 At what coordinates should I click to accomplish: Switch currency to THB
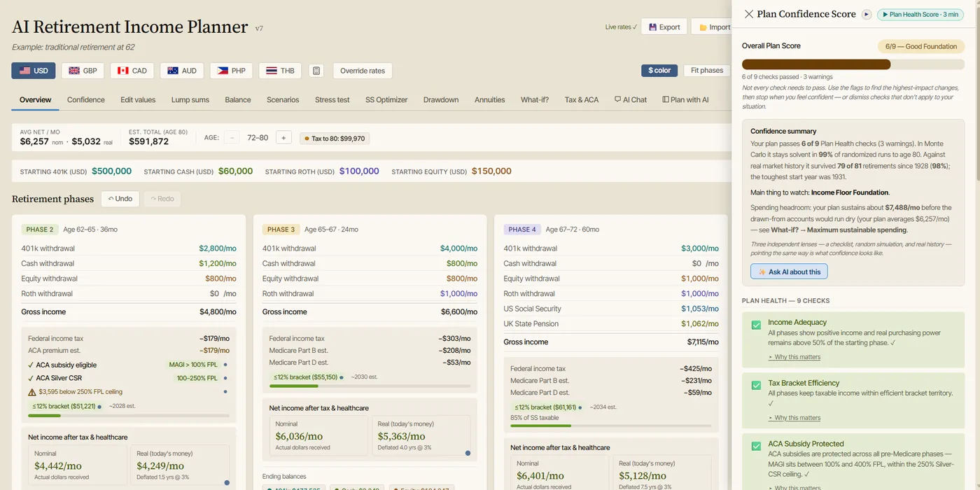tap(280, 71)
